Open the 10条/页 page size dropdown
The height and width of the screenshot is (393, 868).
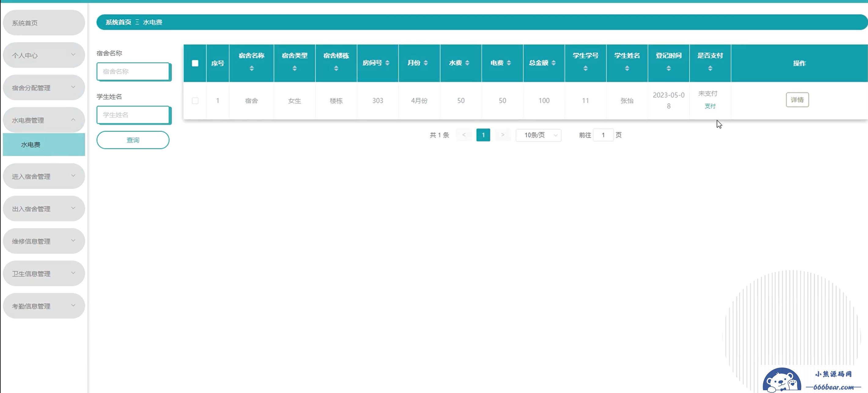point(538,135)
